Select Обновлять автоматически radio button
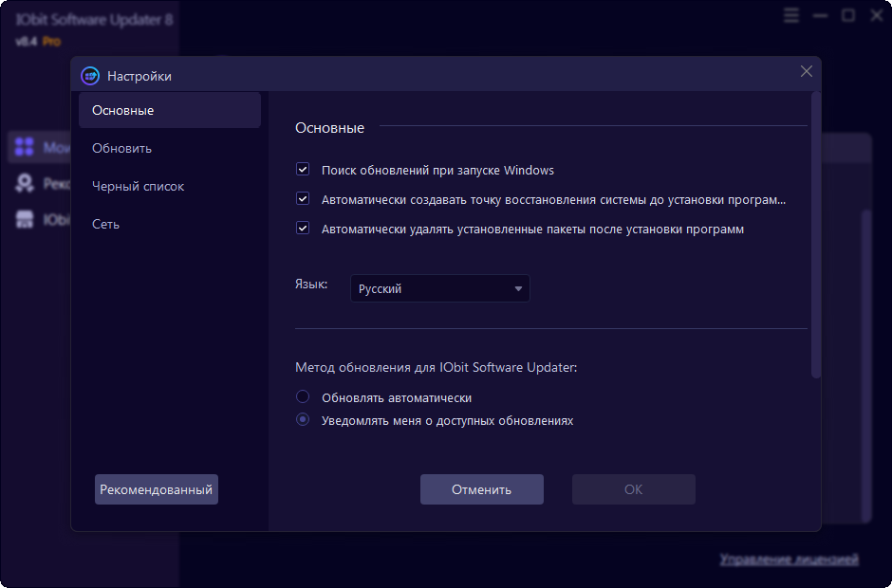This screenshot has height=588, width=892. point(304,397)
